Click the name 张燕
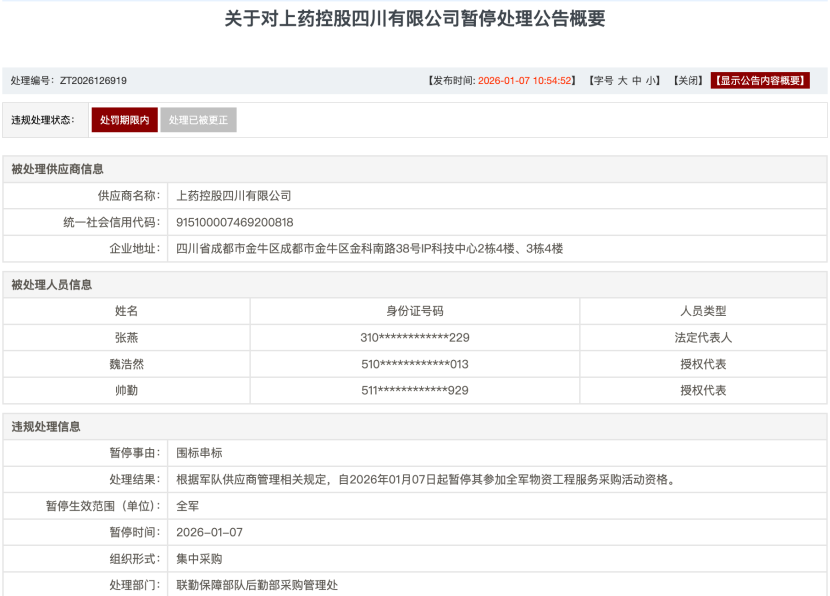The height and width of the screenshot is (596, 830). 127,338
